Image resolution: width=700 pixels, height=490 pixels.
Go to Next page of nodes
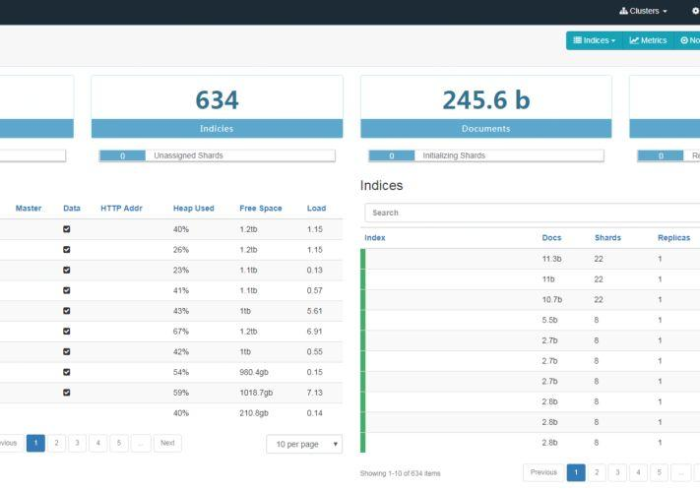[x=167, y=443]
